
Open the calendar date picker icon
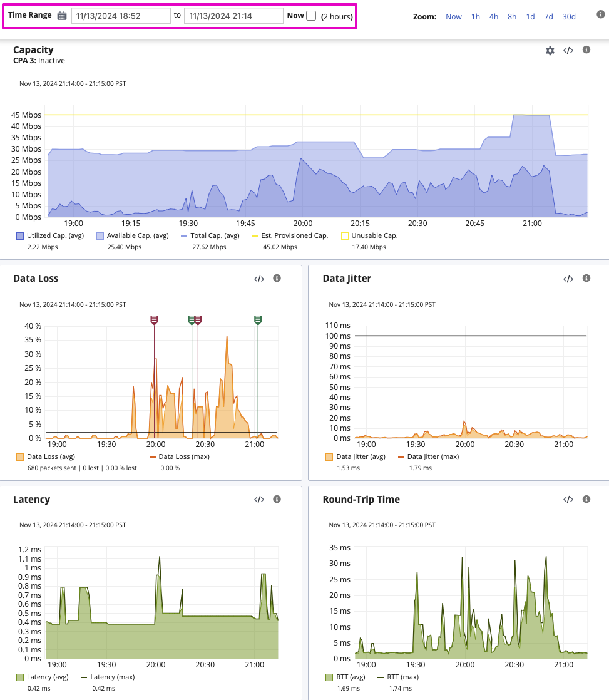tap(62, 16)
